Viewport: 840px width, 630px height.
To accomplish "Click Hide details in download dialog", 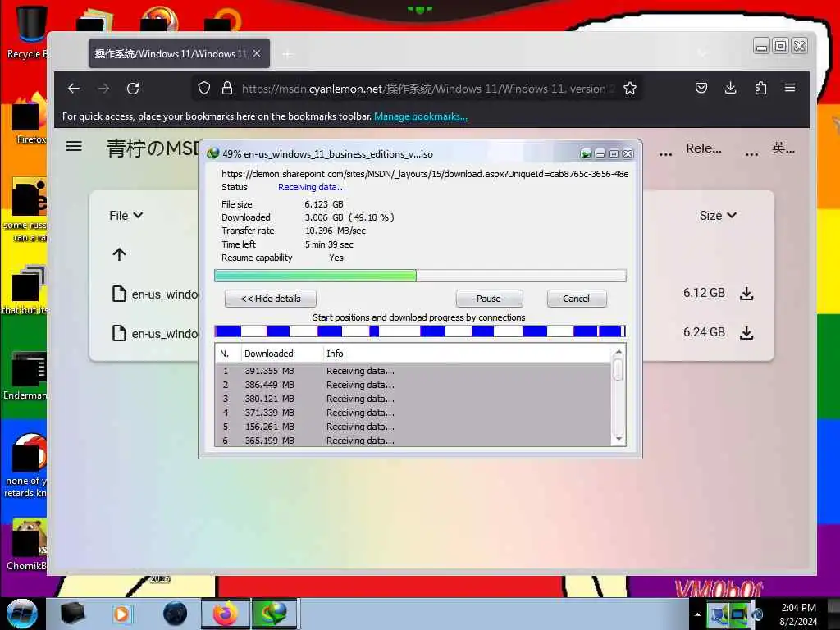I will [271, 299].
